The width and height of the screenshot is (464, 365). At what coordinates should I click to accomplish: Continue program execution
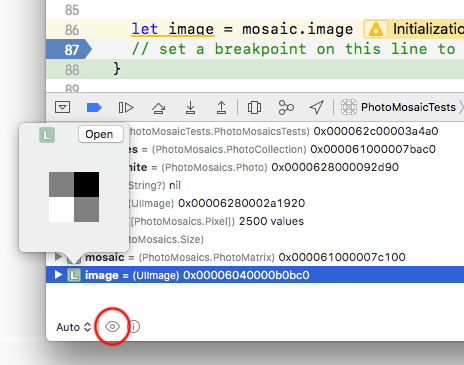126,108
